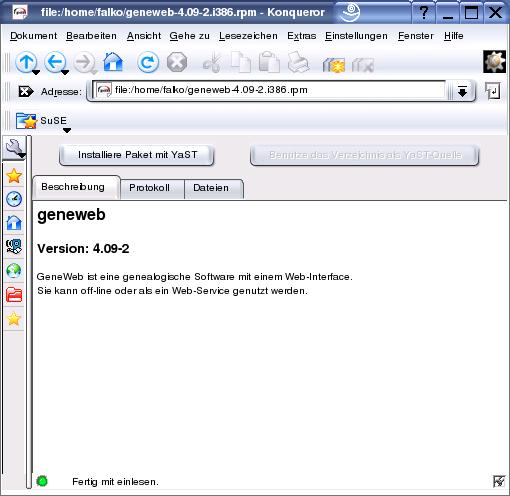Click Installiere Paket mit YaST button
This screenshot has height=496, width=510.
(x=137, y=155)
